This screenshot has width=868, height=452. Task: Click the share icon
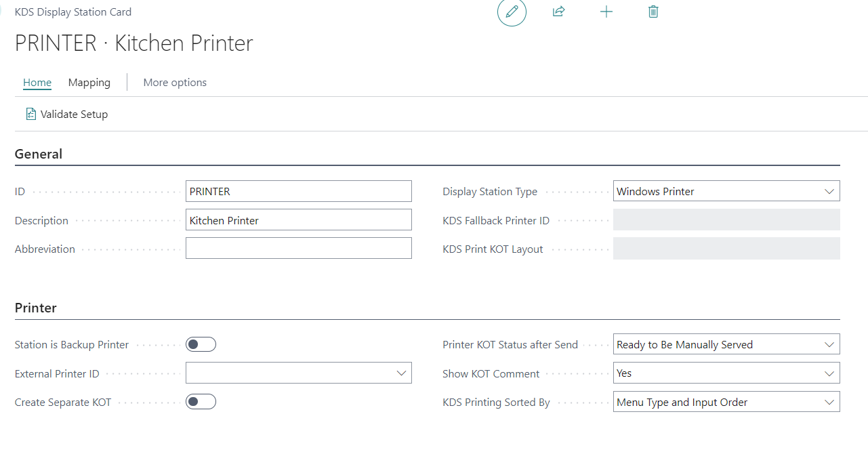(559, 12)
